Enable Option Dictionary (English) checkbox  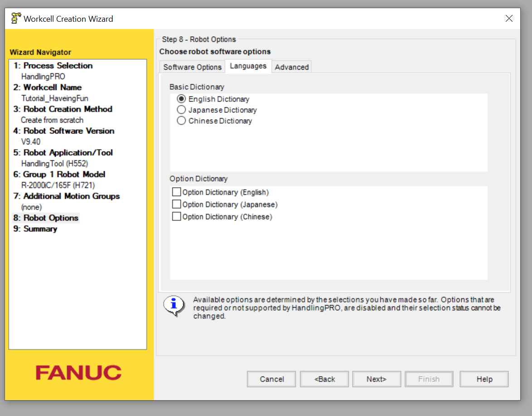[x=176, y=192]
